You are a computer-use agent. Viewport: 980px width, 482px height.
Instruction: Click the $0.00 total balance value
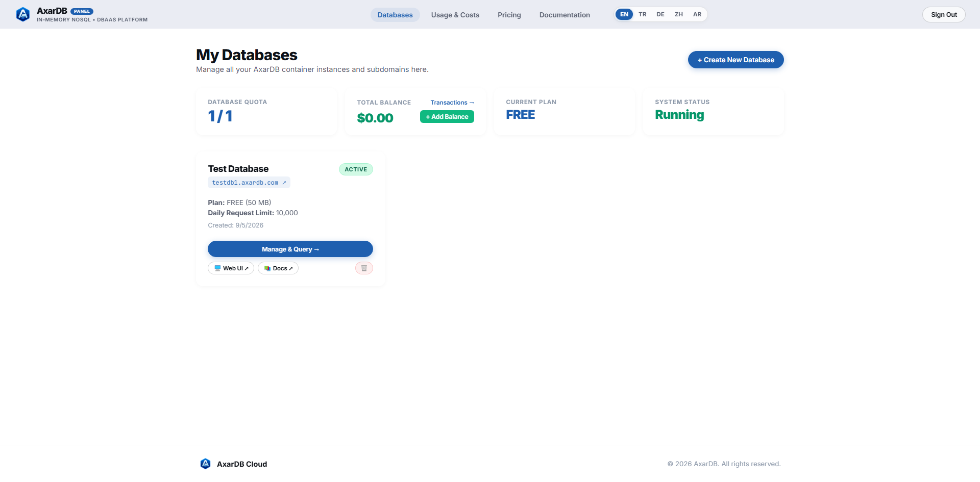tap(375, 118)
